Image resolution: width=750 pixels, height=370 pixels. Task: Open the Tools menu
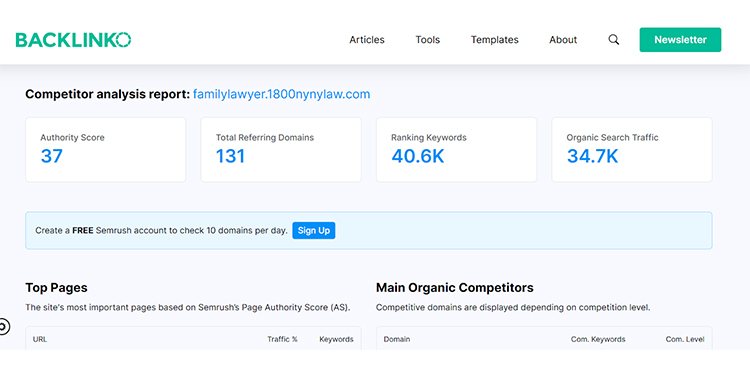click(428, 40)
